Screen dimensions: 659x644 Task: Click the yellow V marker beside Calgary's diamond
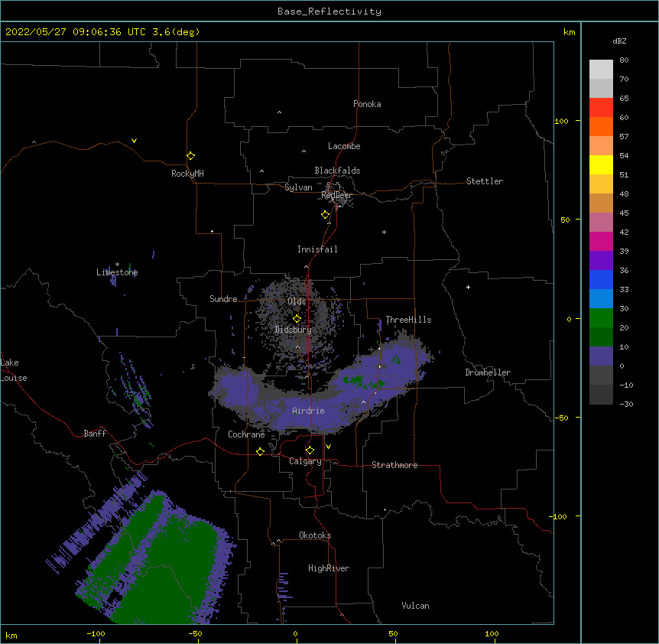(x=328, y=447)
